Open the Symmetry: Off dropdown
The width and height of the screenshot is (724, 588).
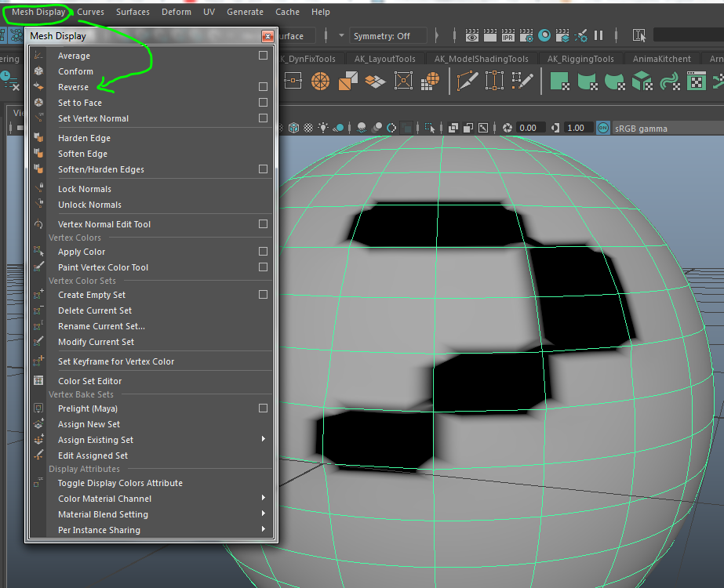[x=389, y=36]
